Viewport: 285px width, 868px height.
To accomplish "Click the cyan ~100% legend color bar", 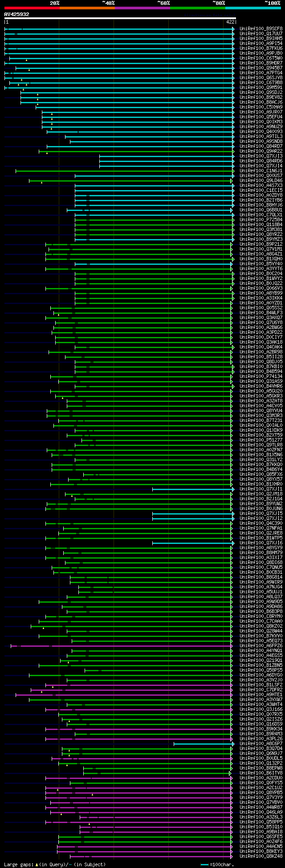I will (253, 8).
